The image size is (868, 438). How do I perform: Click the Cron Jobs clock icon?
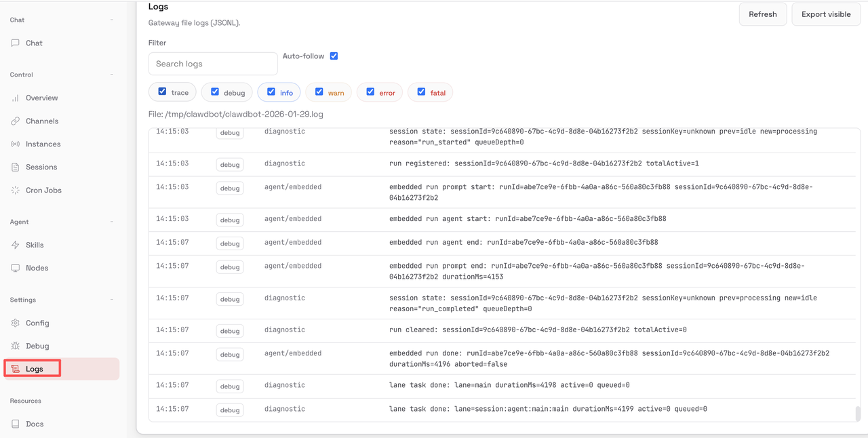[x=16, y=190]
